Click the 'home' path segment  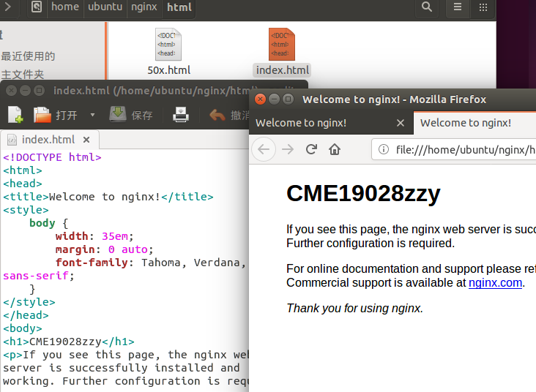click(x=65, y=7)
